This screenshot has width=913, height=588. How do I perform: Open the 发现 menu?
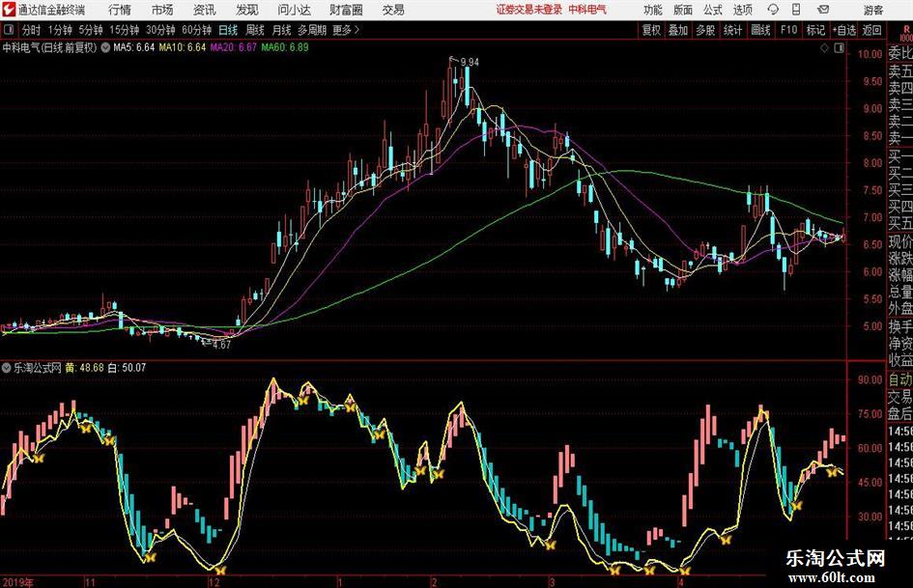(x=247, y=10)
